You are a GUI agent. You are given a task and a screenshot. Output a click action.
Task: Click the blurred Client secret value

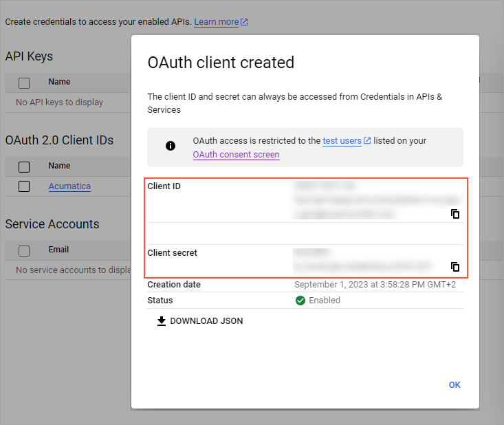(x=362, y=265)
